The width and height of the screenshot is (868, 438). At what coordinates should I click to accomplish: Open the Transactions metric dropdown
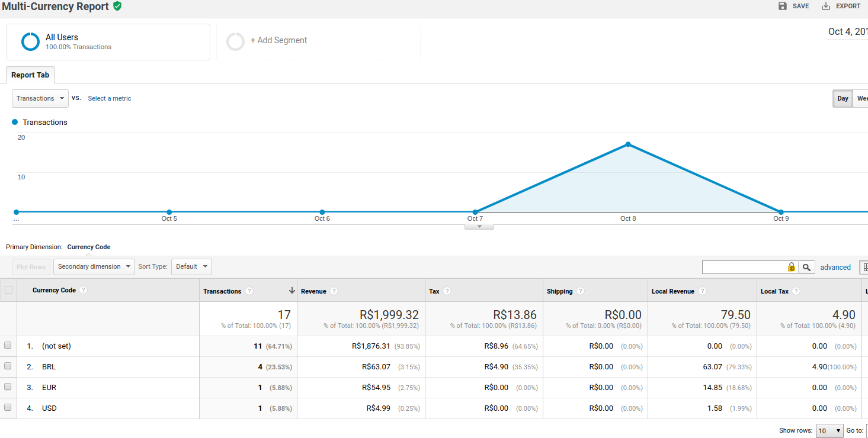point(40,98)
